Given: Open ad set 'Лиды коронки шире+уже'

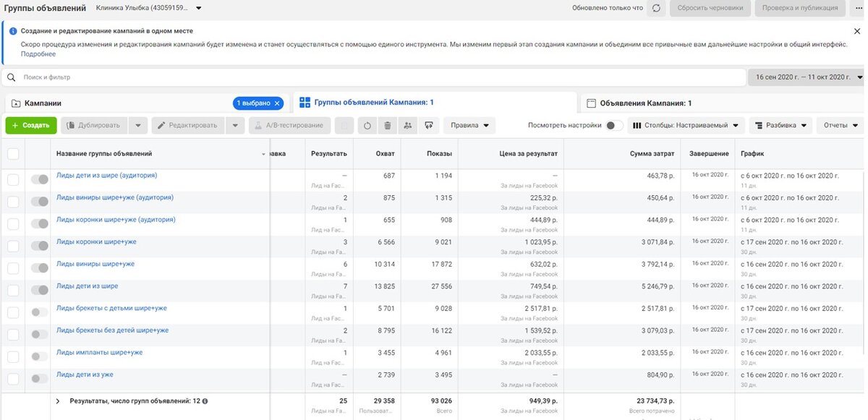Looking at the screenshot, I should click(95, 241).
